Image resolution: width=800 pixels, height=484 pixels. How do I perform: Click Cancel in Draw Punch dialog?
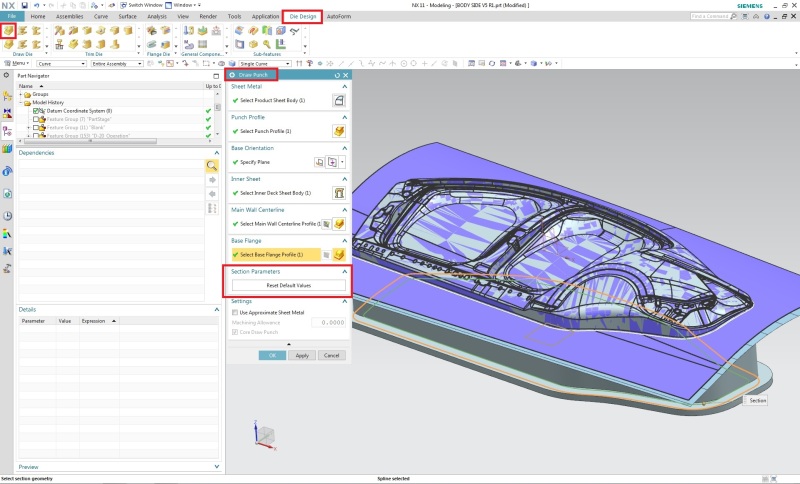coord(332,355)
